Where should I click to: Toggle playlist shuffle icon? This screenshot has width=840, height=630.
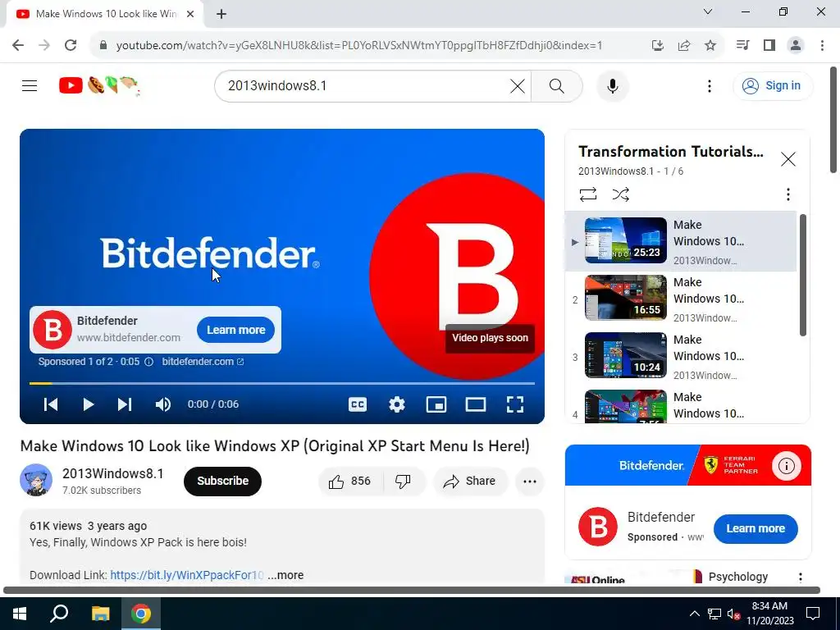point(620,194)
